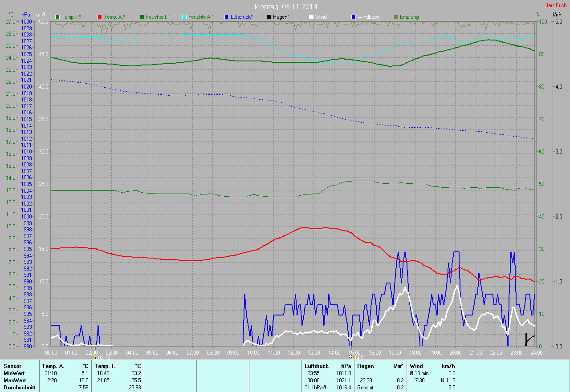Viewport: 570px width, 392px height.
Task: Click the white Wind legend swatch
Action: pos(311,17)
